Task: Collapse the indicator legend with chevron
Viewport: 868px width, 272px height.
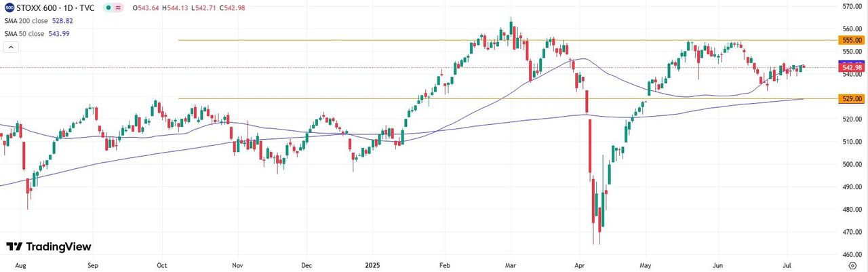Action: 10,47
